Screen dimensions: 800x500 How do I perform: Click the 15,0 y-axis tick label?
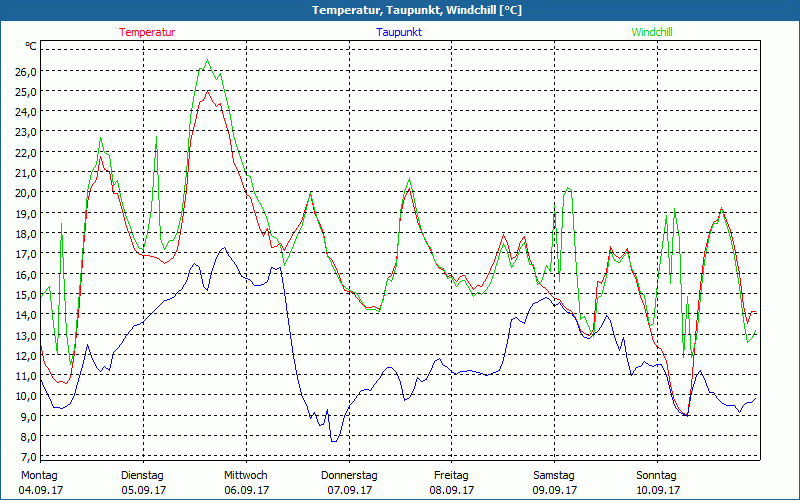point(24,295)
